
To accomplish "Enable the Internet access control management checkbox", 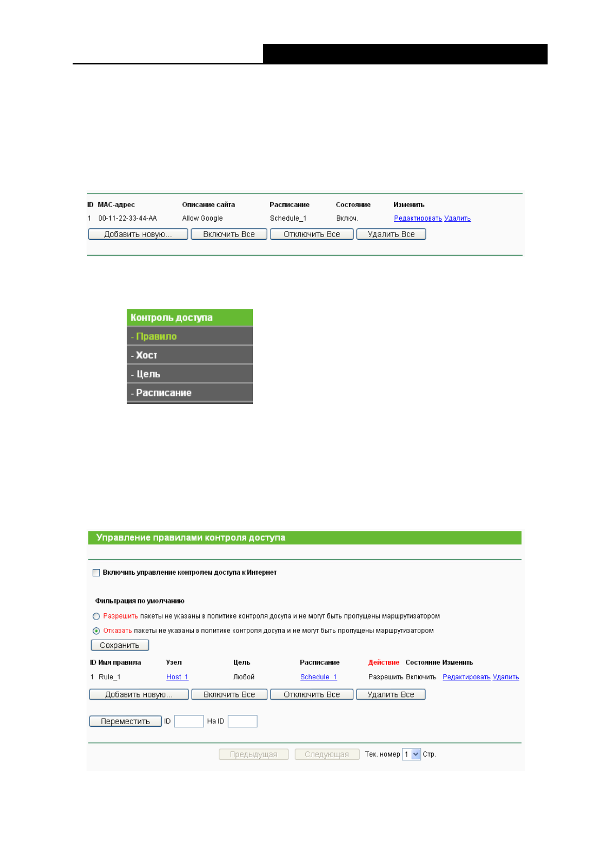I will [x=96, y=573].
